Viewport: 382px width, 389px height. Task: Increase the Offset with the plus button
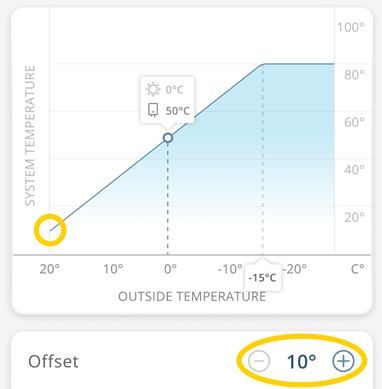343,361
